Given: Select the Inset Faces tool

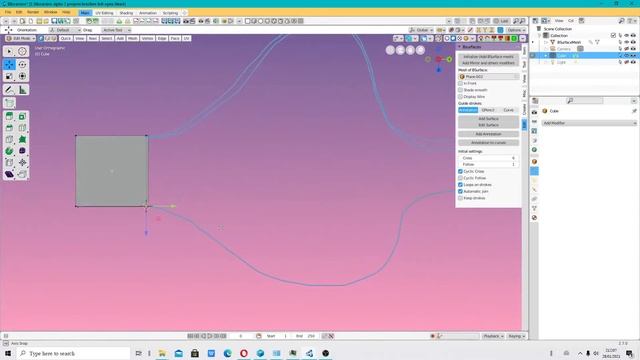Looking at the screenshot, I should click(22, 116).
